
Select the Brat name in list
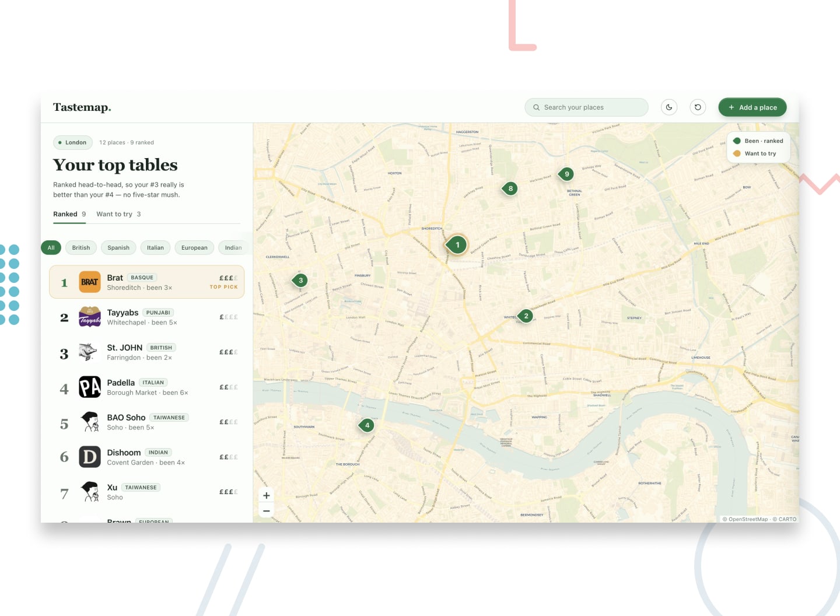tap(115, 278)
